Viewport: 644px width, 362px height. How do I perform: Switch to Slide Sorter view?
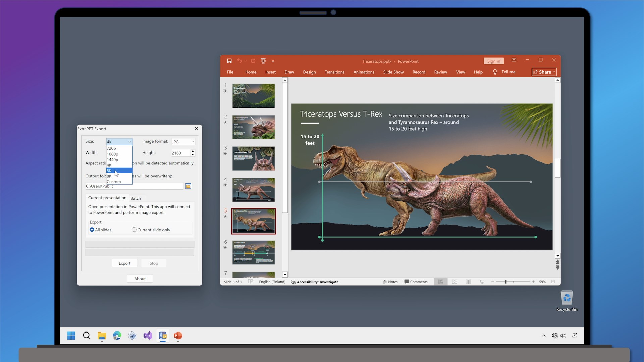[x=454, y=282]
